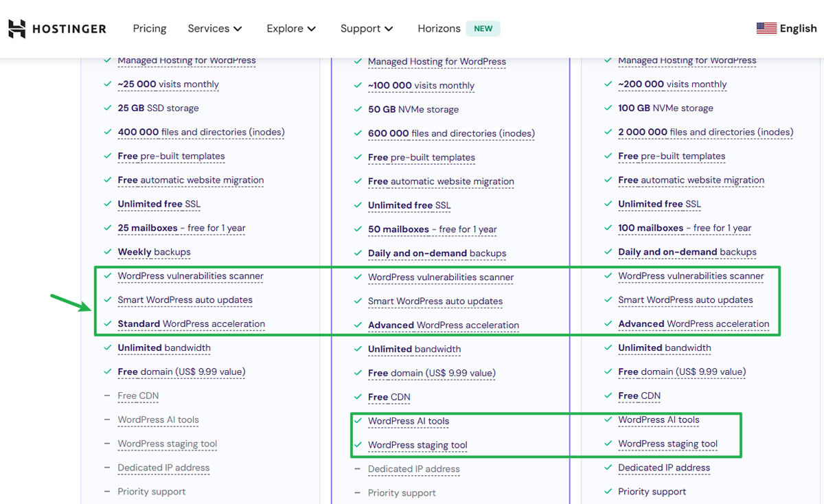This screenshot has width=824, height=504.
Task: Open the Pricing menu item
Action: 150,28
